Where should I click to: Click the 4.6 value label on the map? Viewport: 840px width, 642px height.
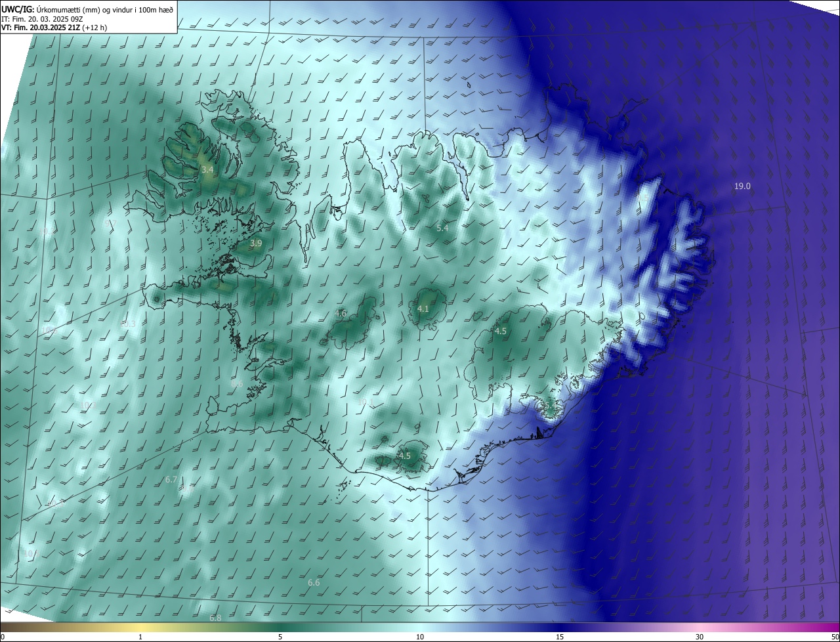coord(341,314)
